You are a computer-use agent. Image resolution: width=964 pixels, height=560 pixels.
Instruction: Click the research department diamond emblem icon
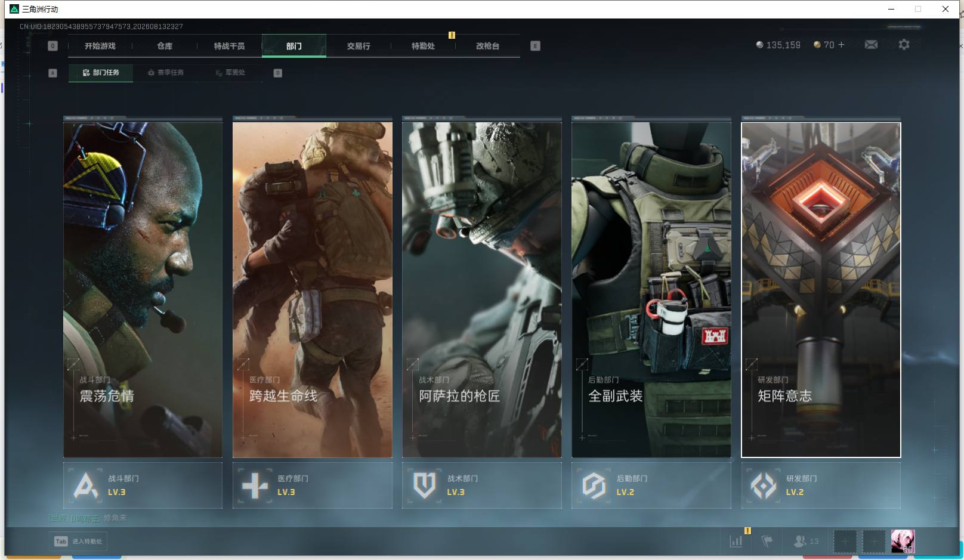point(763,485)
